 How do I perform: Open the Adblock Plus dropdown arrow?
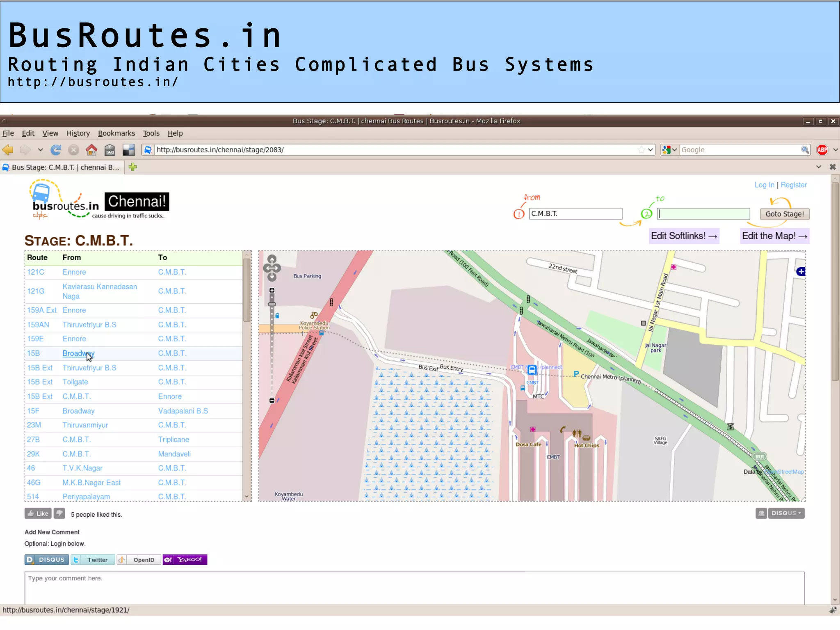pos(835,150)
